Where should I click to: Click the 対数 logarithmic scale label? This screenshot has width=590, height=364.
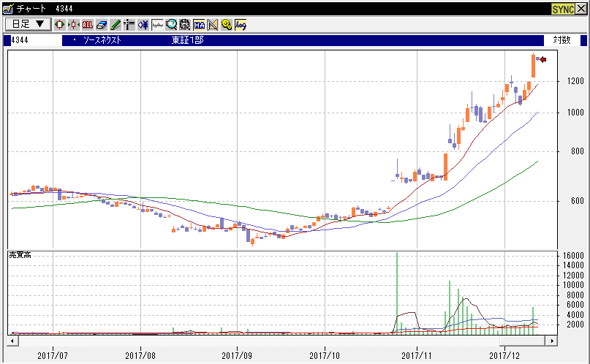click(561, 40)
